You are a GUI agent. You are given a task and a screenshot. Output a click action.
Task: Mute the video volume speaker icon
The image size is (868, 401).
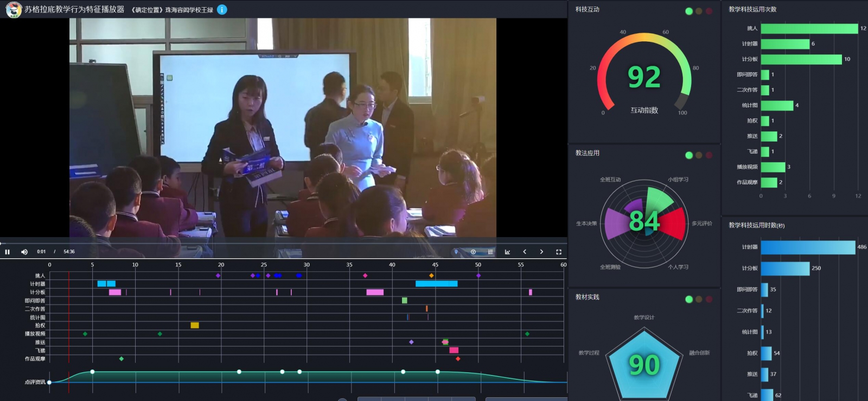tap(24, 252)
